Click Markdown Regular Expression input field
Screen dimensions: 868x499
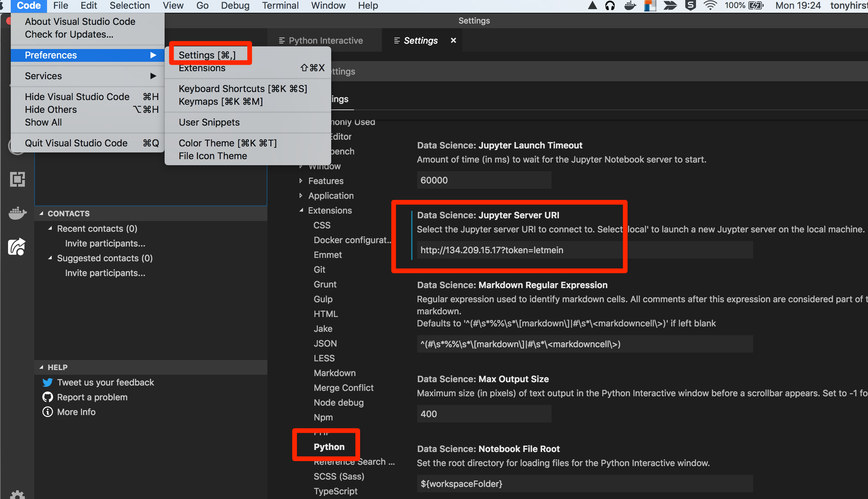(x=585, y=344)
